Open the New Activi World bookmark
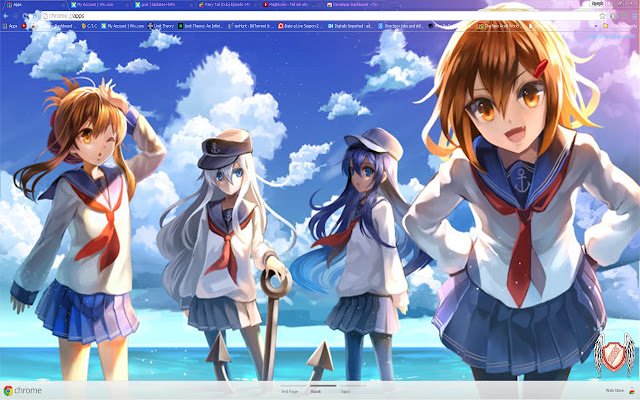Screen dimensions: 640x400 501,26
